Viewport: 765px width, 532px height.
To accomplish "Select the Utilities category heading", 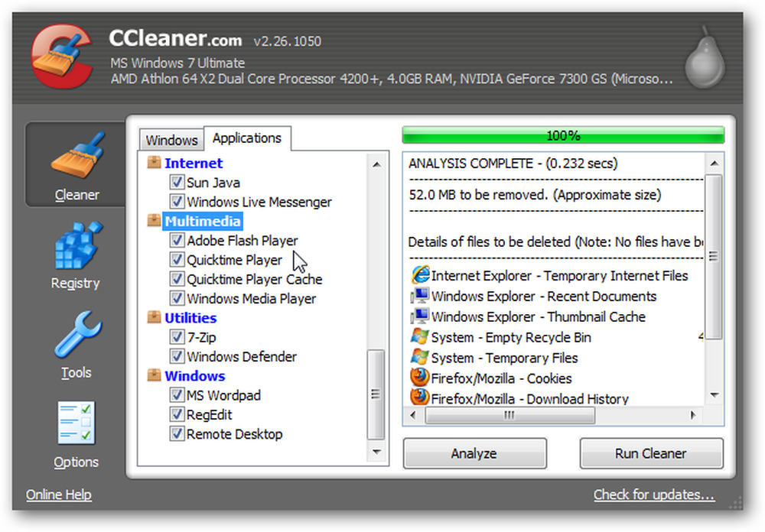I will [x=190, y=318].
